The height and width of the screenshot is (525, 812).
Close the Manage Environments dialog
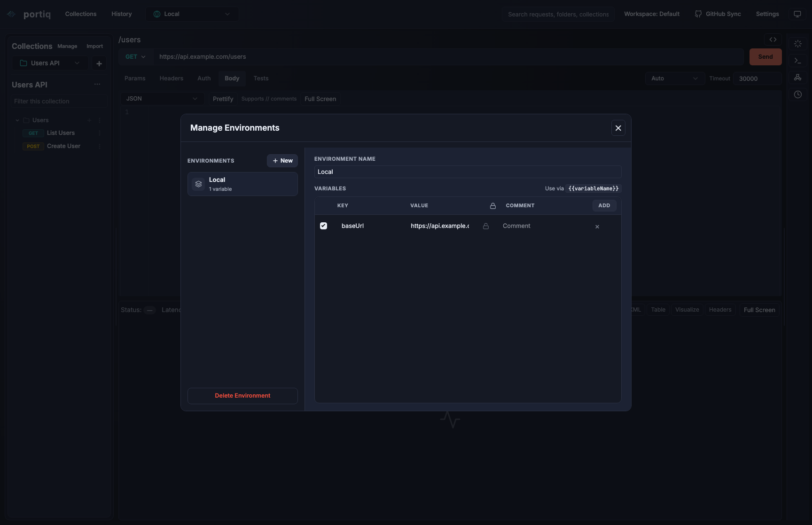coord(618,128)
